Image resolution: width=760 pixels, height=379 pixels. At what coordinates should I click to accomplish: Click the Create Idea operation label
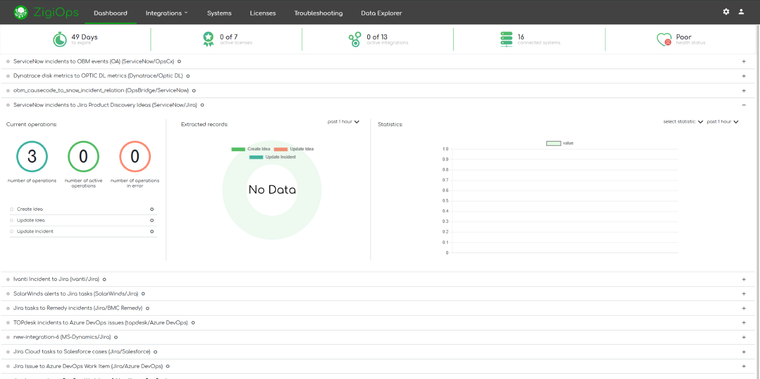(30, 209)
